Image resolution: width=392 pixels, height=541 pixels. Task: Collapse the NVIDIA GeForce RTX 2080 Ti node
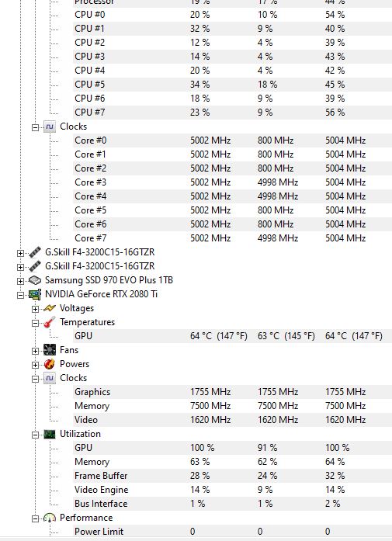pos(20,295)
